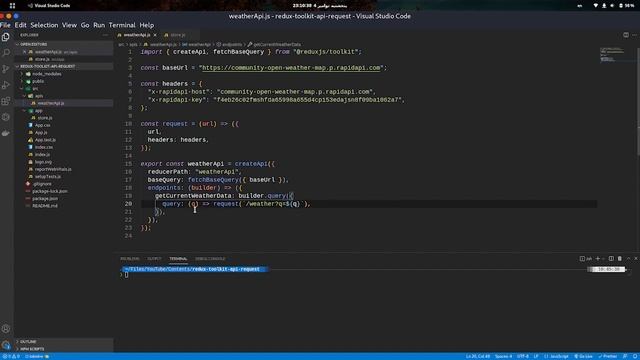Open Explorer panel More Actions ellipsis
640x360 pixels.
click(105, 35)
